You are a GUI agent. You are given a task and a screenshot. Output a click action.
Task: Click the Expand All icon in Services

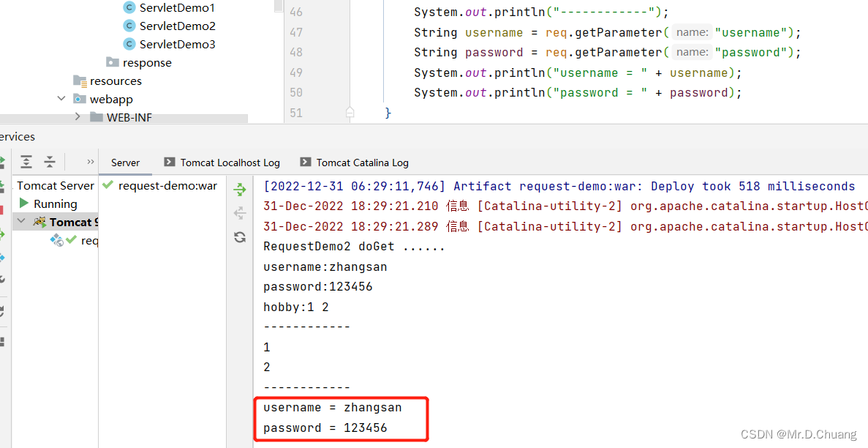coord(26,162)
